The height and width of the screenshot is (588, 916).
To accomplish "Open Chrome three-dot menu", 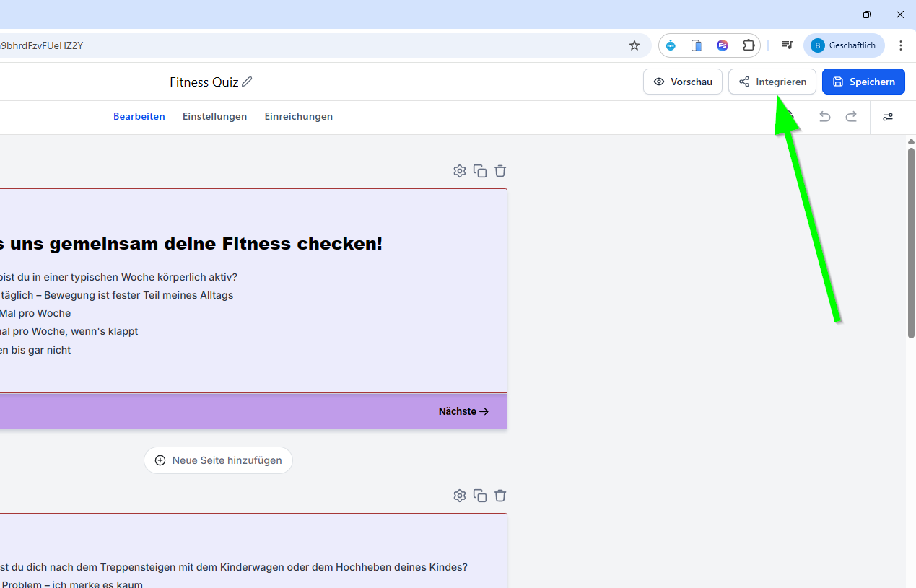I will click(901, 45).
